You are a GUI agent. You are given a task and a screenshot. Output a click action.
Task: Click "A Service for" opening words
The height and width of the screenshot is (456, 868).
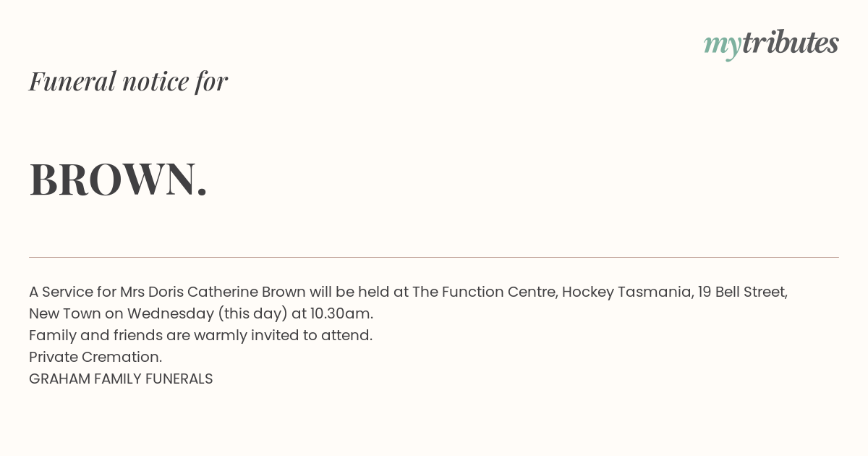pyautogui.click(x=72, y=292)
